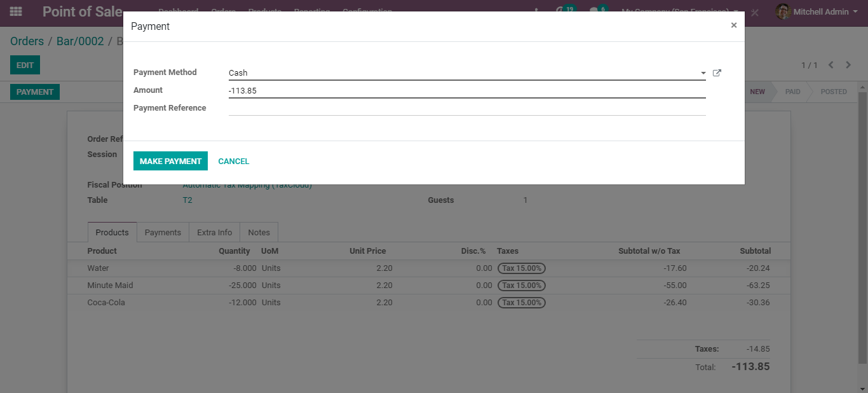Click the Coca-Cola product row
The image size is (868, 393).
tap(429, 303)
